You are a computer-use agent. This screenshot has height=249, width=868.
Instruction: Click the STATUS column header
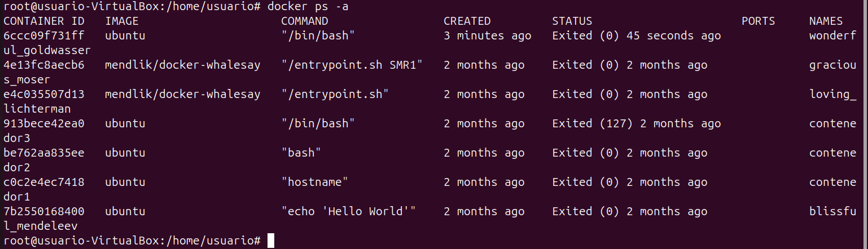[572, 21]
